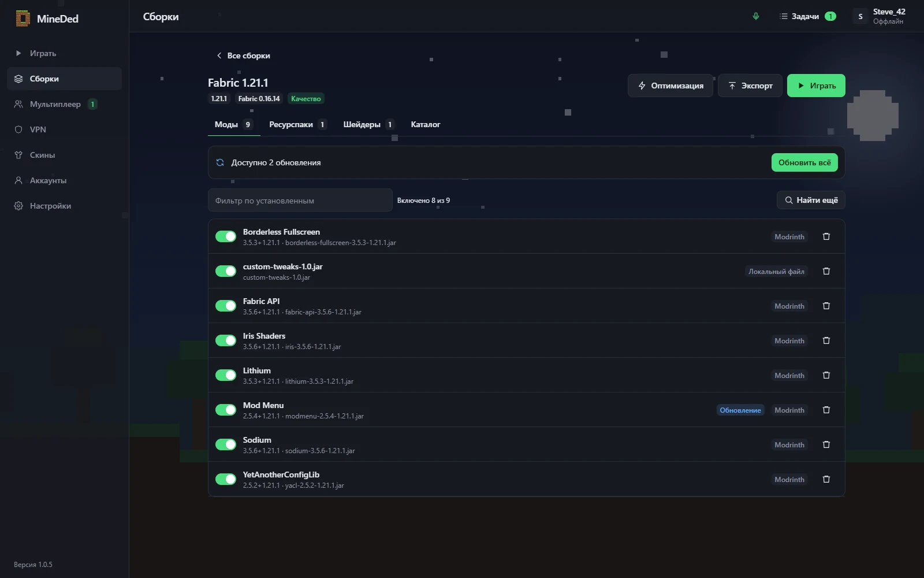This screenshot has width=924, height=578.
Task: Toggle off custom-tweaks-1.0.jar mod
Action: [x=226, y=271]
